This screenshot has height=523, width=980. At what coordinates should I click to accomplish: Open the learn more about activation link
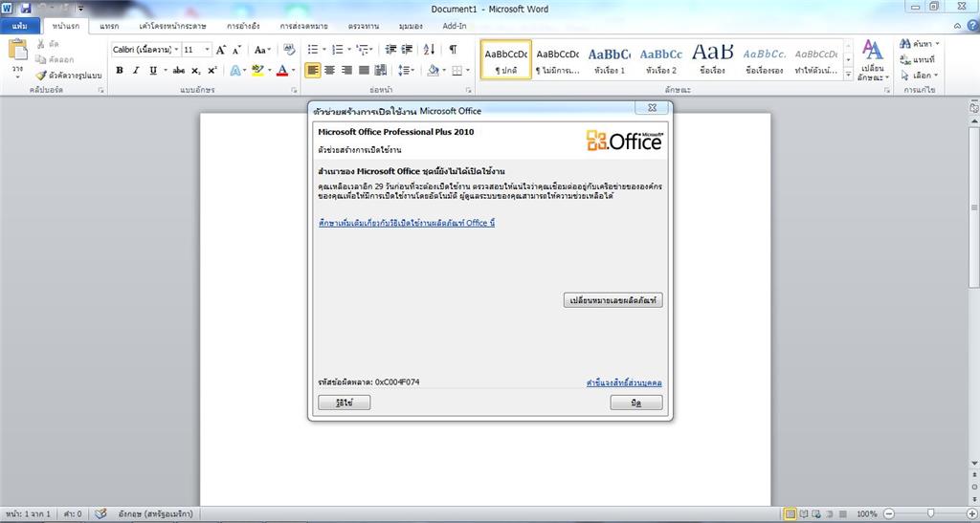(407, 223)
